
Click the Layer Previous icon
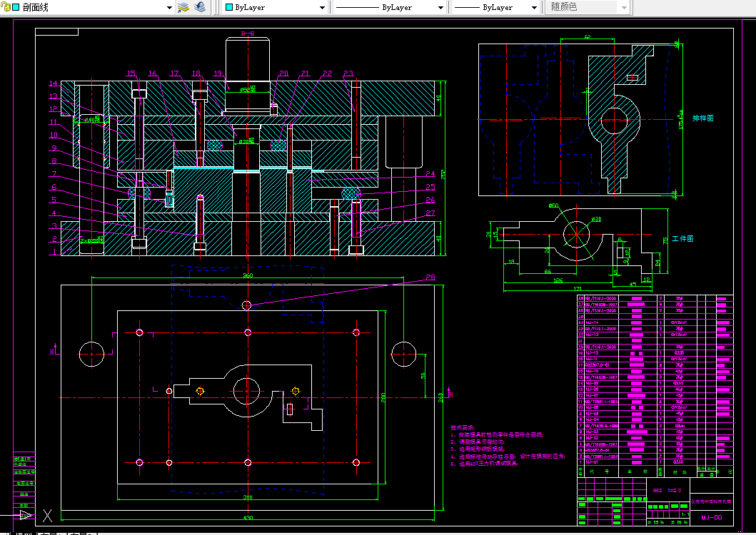(x=200, y=7)
